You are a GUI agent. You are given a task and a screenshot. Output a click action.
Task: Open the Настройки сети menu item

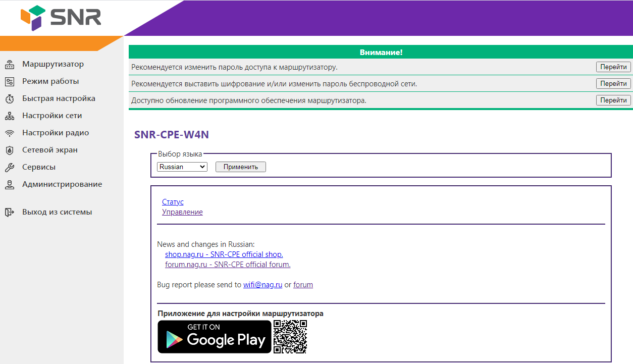tap(52, 116)
